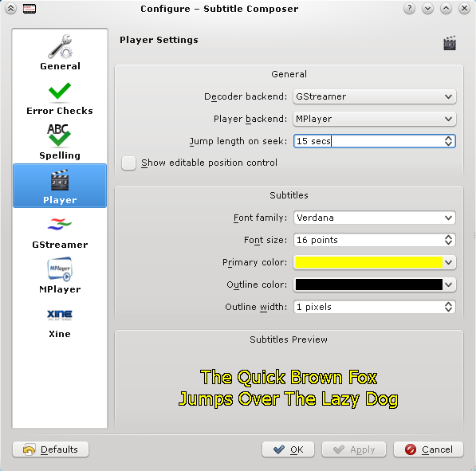This screenshot has height=471, width=476.
Task: Open GStreamer settings icon in sidebar
Action: click(60, 224)
